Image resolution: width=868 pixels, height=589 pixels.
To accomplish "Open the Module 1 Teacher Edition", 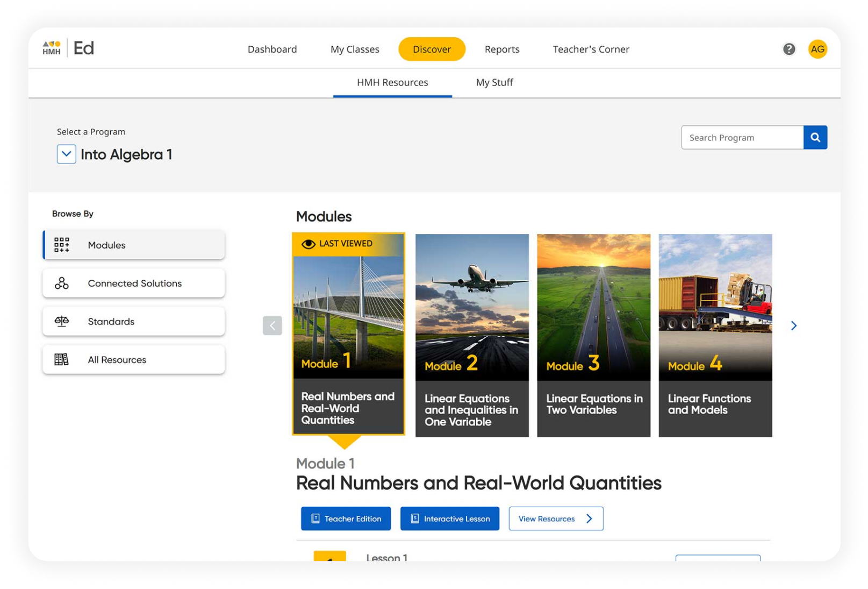I will point(346,519).
